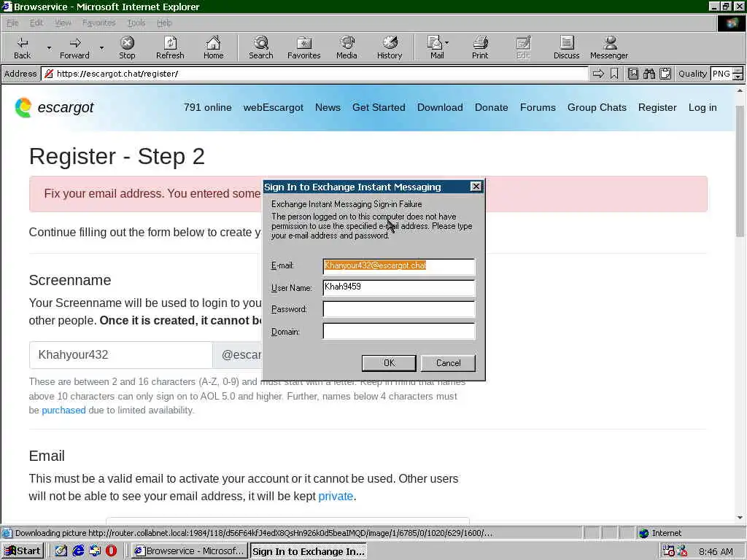This screenshot has width=747, height=560.
Task: Print the page using the Print icon
Action: (x=480, y=47)
